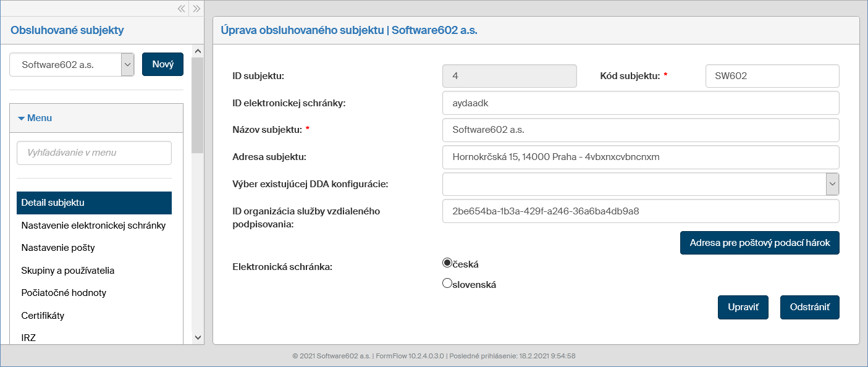Viewport: 868px width, 367px height.
Task: Open the Software602 a.s. subject dropdown
Action: (127, 64)
